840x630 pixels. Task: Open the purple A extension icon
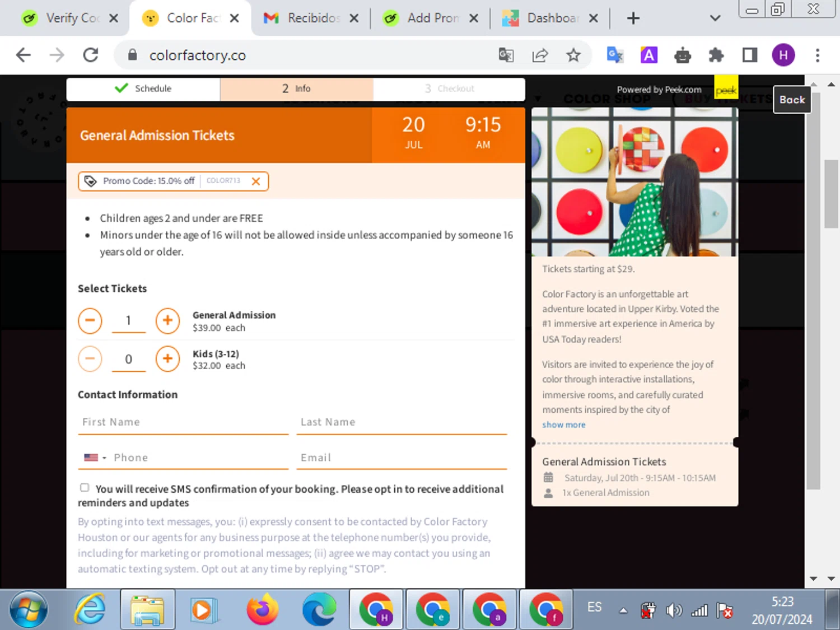(648, 55)
